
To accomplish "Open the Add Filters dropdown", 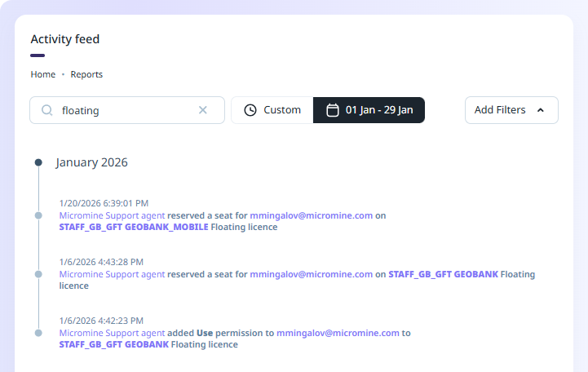I will coord(511,110).
